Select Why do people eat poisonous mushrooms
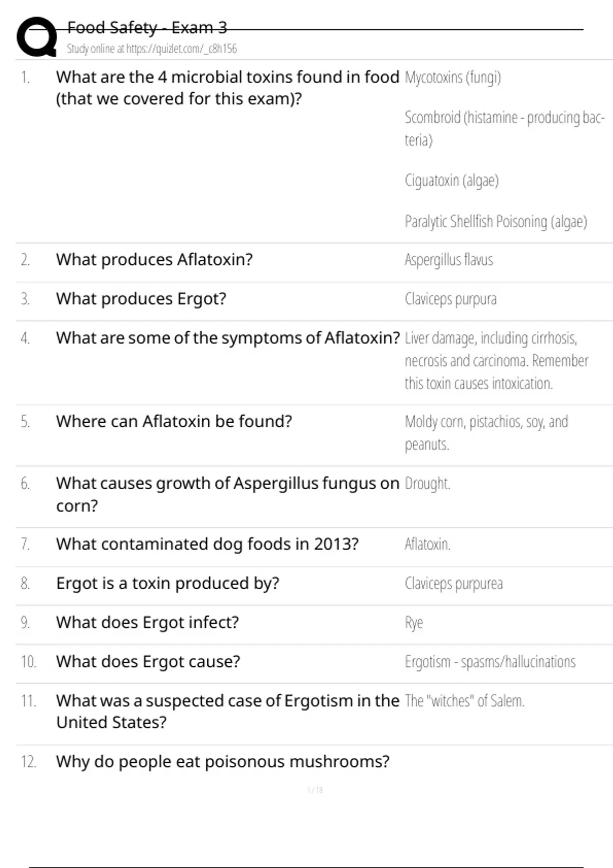Screen dimensions: 613x868 click(x=223, y=762)
